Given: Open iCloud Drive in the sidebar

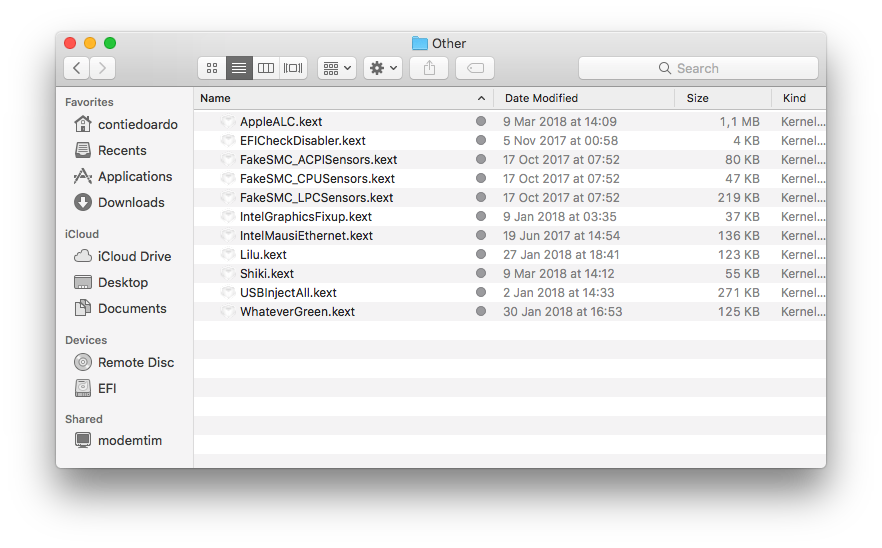Looking at the screenshot, I should [123, 256].
